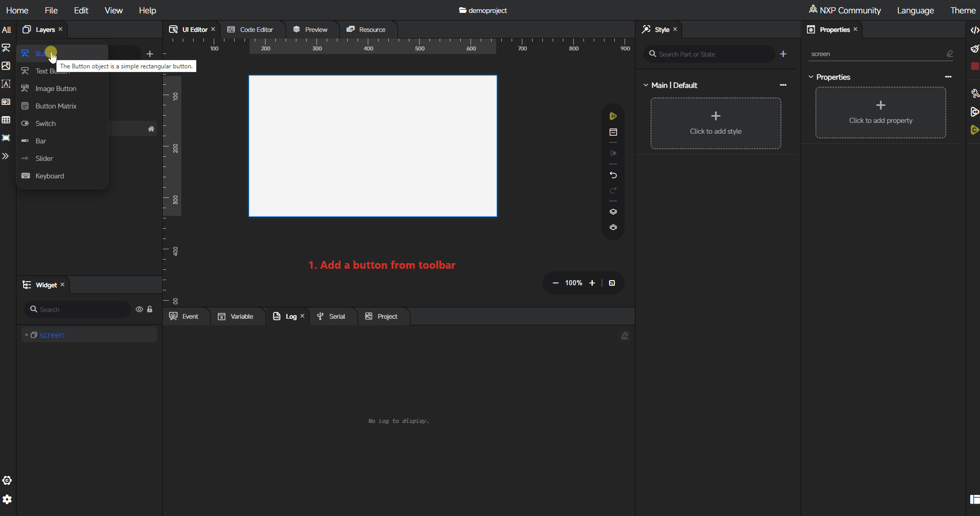The width and height of the screenshot is (980, 516).
Task: Pick Keyboard widget from list
Action: (x=62, y=176)
